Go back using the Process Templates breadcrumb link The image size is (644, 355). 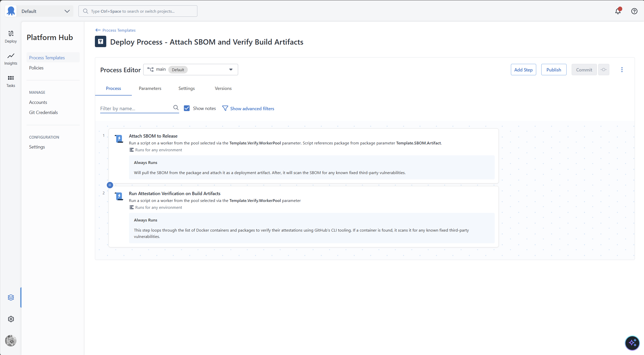tap(119, 30)
